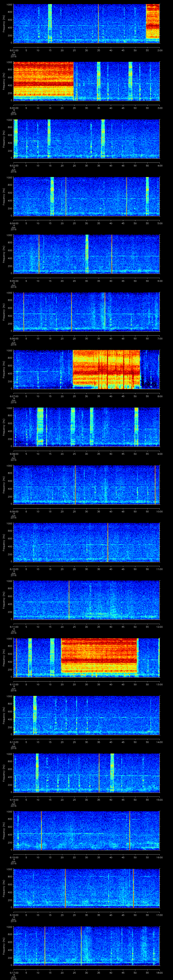Screen dimensions: 173x980
Task: Click the "6:10:00" start time label
Action: tap(14, 569)
